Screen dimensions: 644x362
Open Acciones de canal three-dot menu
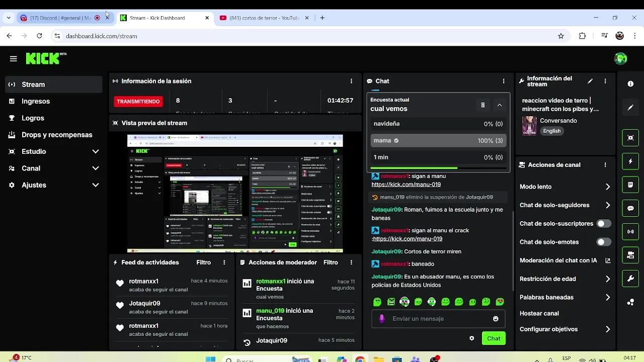[605, 165]
